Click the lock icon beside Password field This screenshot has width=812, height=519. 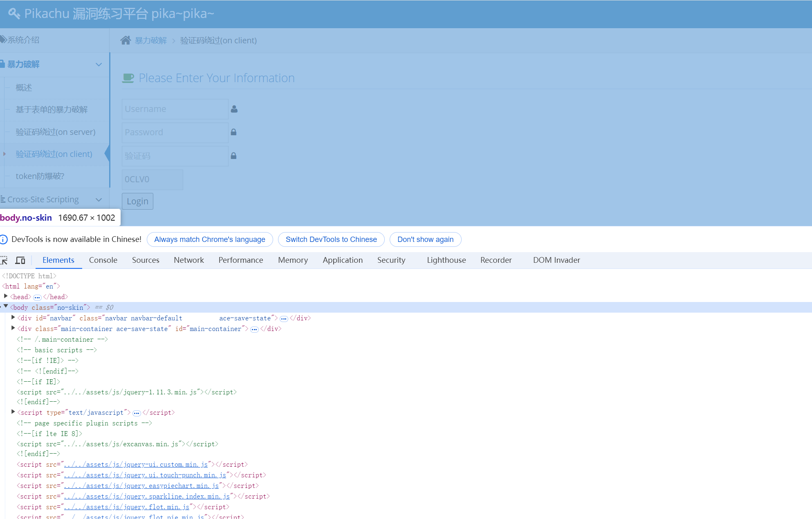point(233,132)
